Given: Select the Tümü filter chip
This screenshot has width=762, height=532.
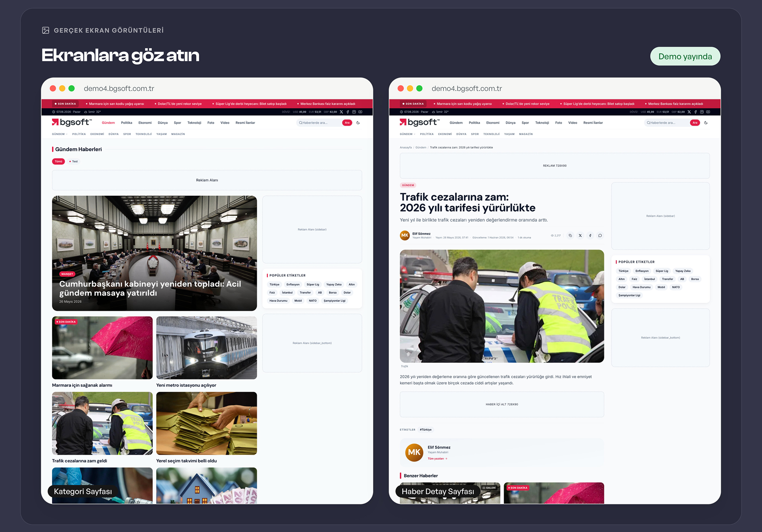Looking at the screenshot, I should [x=58, y=161].
